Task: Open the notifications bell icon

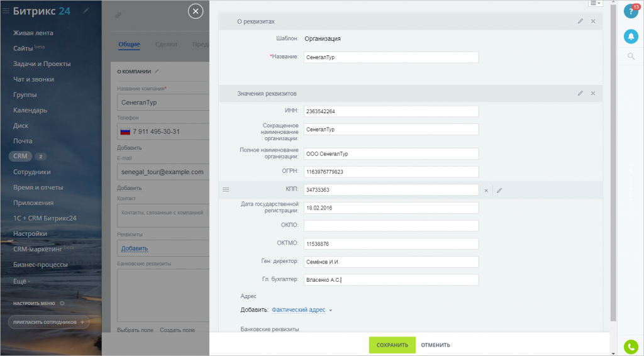Action: [x=630, y=36]
